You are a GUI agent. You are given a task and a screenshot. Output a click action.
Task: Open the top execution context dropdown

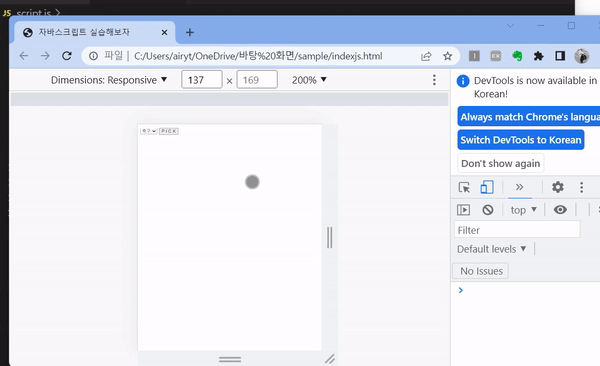coord(523,210)
